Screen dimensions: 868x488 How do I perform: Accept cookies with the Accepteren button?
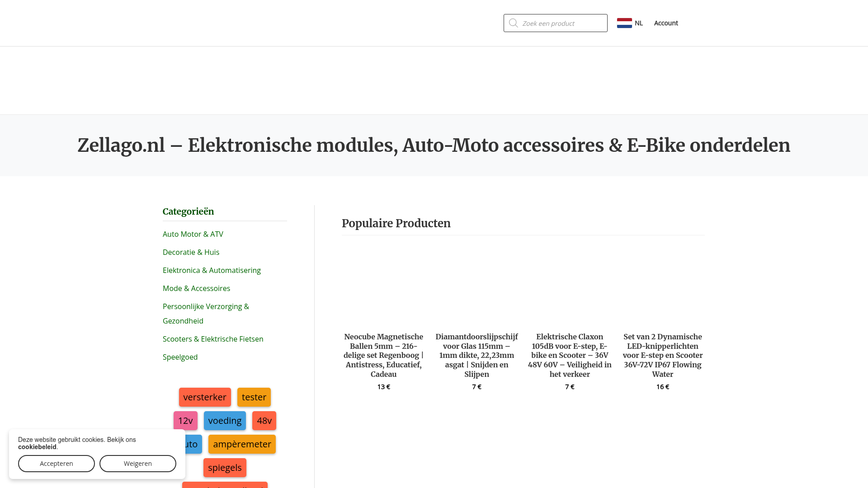coord(57,464)
